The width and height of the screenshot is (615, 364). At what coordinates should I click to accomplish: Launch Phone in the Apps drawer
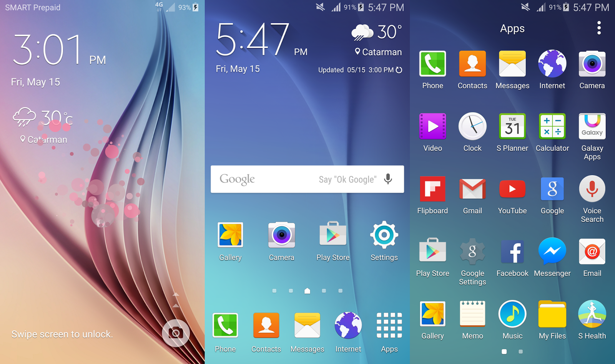pyautogui.click(x=433, y=70)
